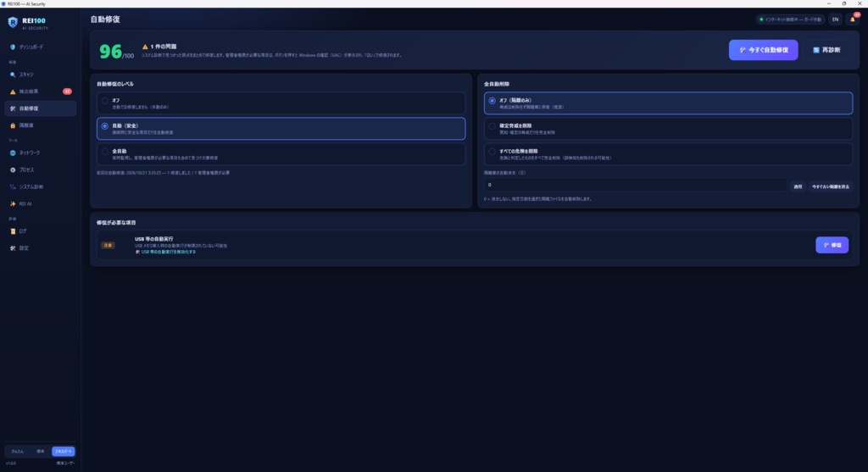868x472 pixels.
Task: Select すべての危険を削除 option
Action: 668,154
